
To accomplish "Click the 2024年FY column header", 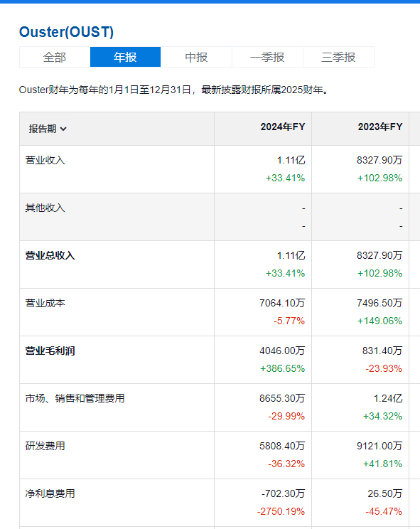I will [283, 127].
